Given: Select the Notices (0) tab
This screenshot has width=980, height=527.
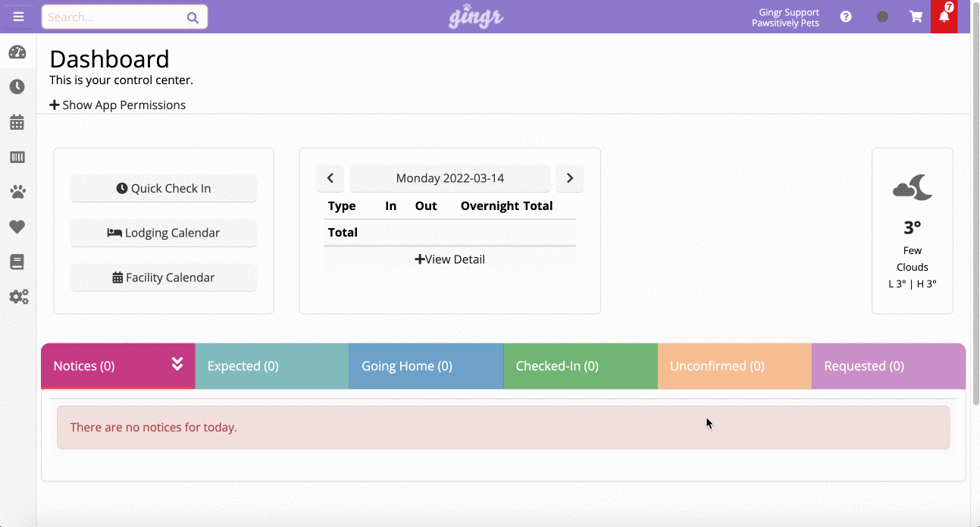Looking at the screenshot, I should click(x=117, y=366).
